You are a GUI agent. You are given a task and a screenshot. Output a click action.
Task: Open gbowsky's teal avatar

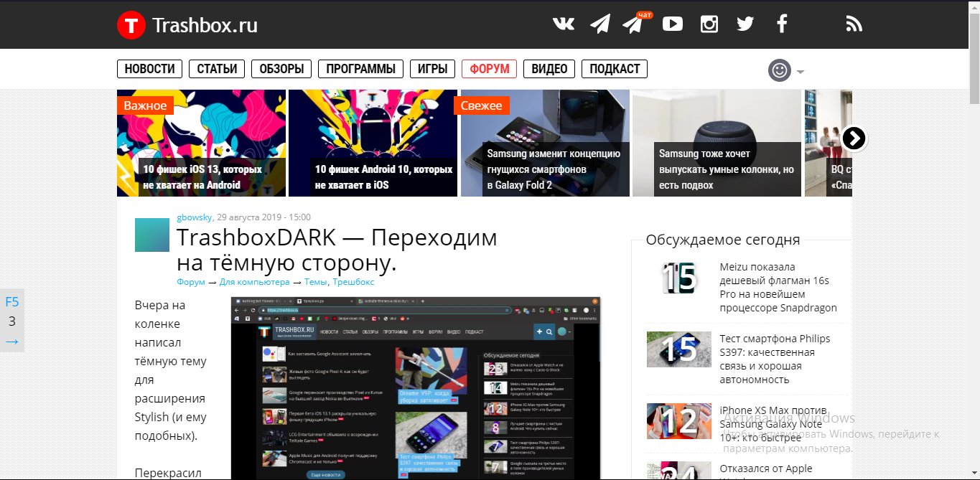pos(152,235)
